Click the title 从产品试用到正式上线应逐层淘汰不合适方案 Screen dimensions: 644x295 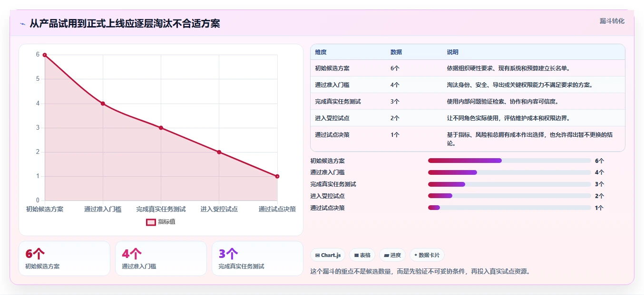coord(125,24)
